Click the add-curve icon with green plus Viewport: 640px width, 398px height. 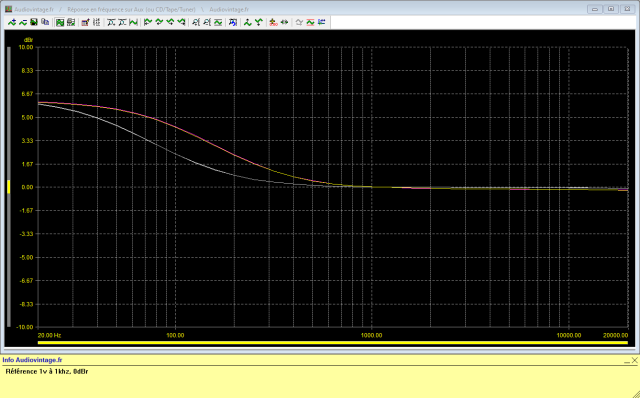click(x=12, y=22)
